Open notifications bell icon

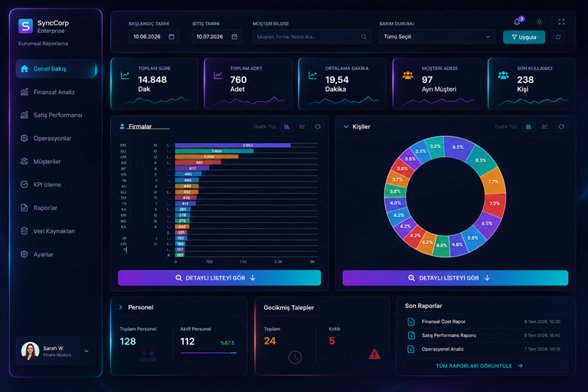[517, 21]
